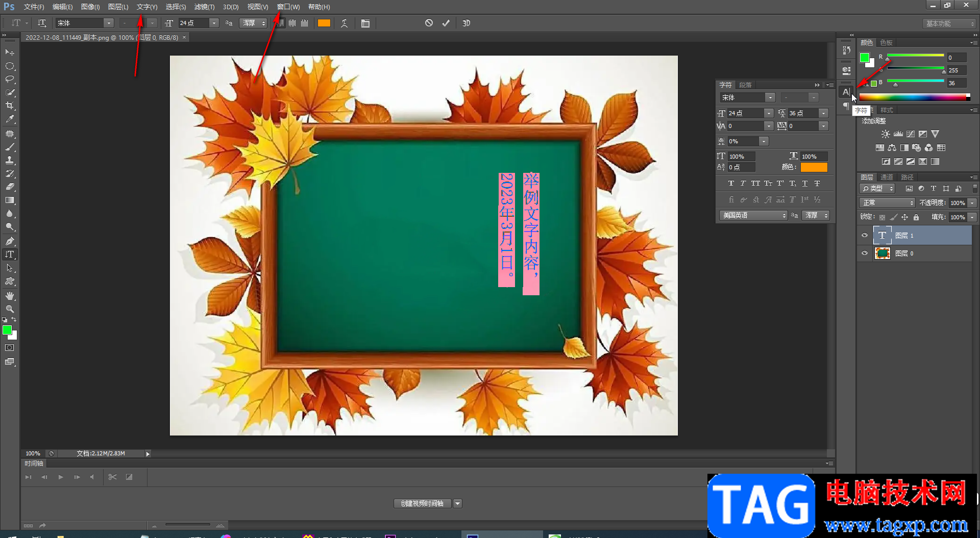Open the 窗口(W) menu
The image size is (980, 538).
click(x=288, y=7)
